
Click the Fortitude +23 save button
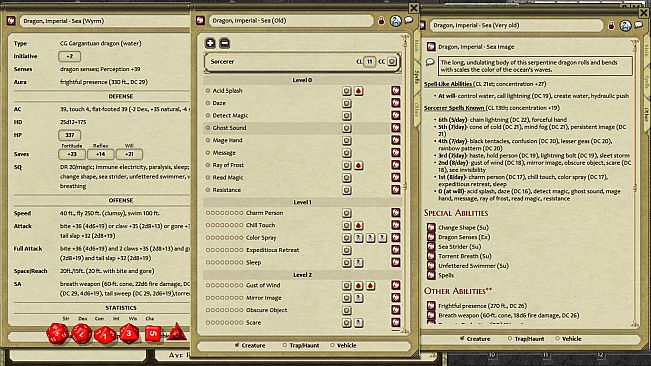72,154
